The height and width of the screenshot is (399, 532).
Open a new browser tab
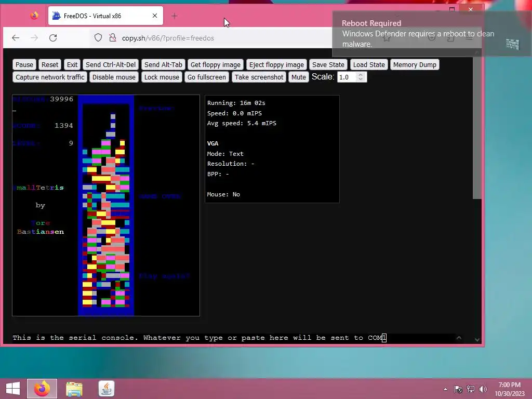pos(175,16)
